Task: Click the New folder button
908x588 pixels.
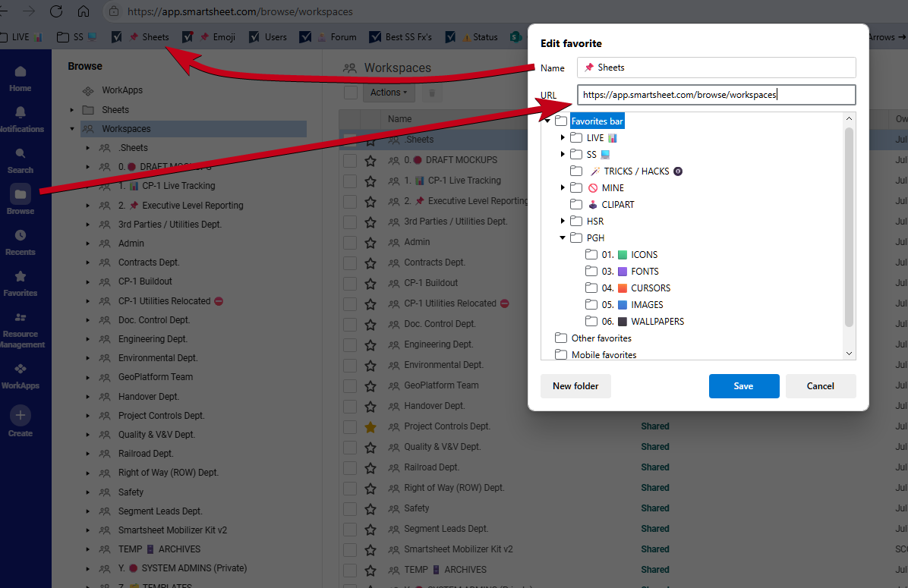Action: [575, 386]
